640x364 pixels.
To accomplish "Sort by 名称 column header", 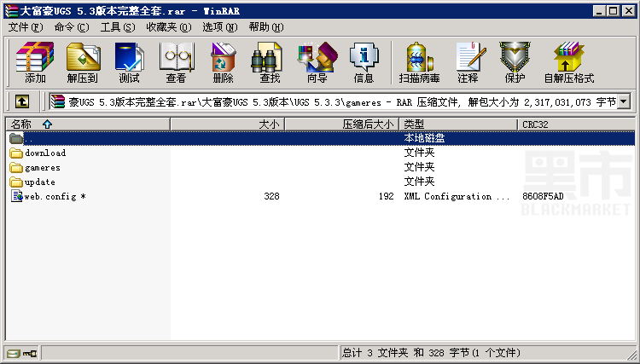I will (x=88, y=124).
